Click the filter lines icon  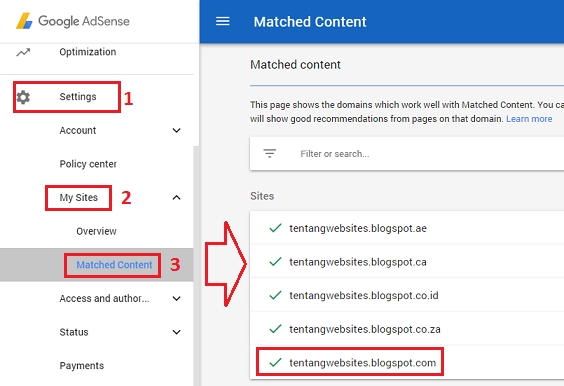pyautogui.click(x=269, y=154)
